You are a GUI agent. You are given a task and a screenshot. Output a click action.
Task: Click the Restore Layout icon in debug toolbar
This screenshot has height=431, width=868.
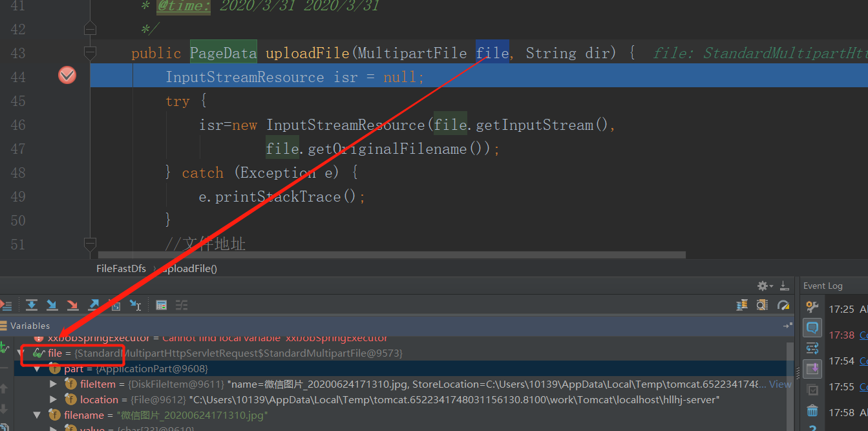784,285
